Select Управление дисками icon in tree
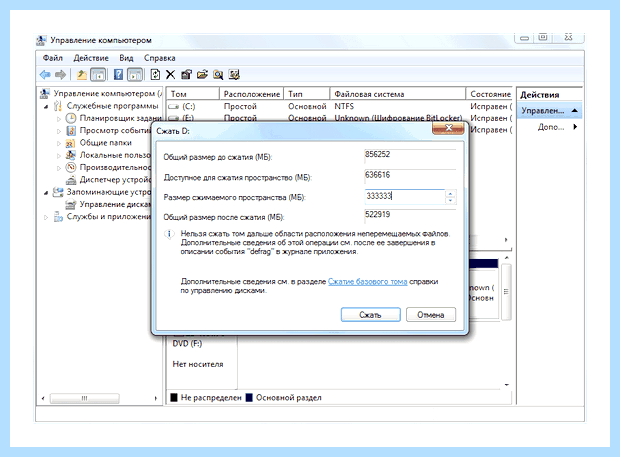 71,204
